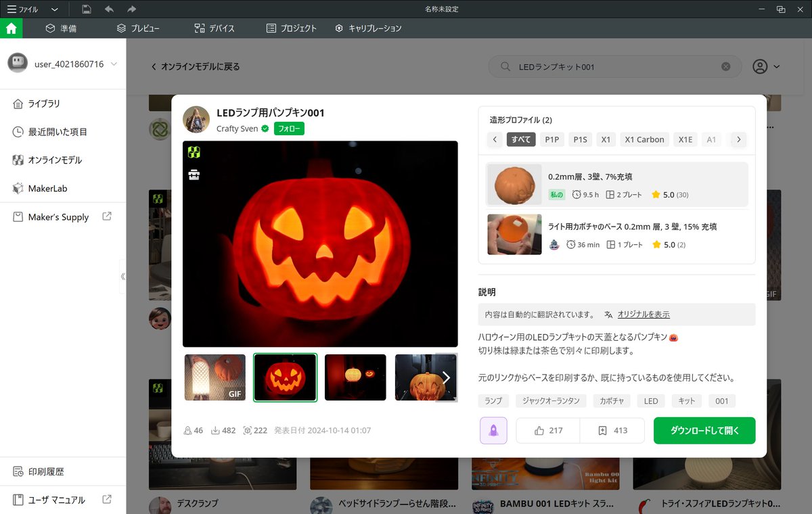Click the profile owner badge on ライト用カボチャ row
The image size is (812, 514).
click(554, 245)
